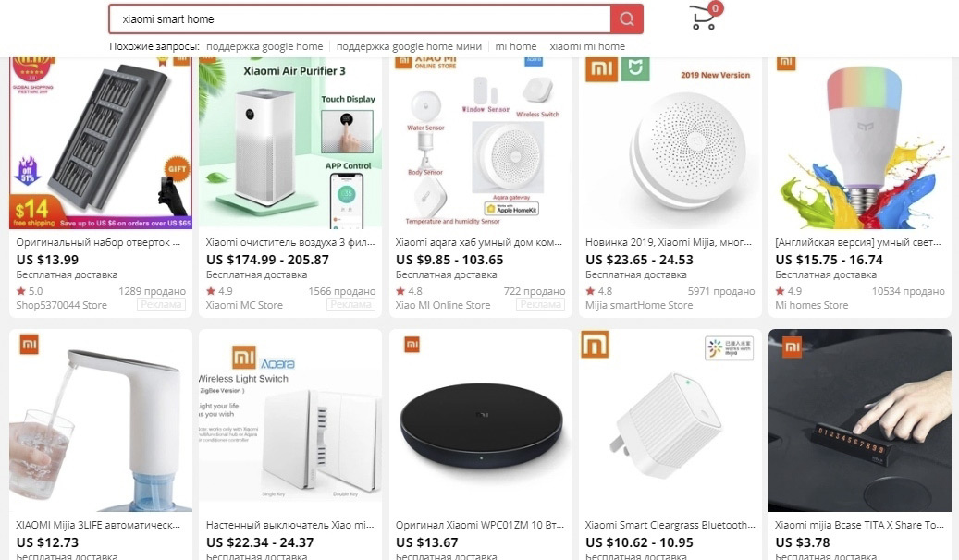Open the shopping cart icon

705,17
